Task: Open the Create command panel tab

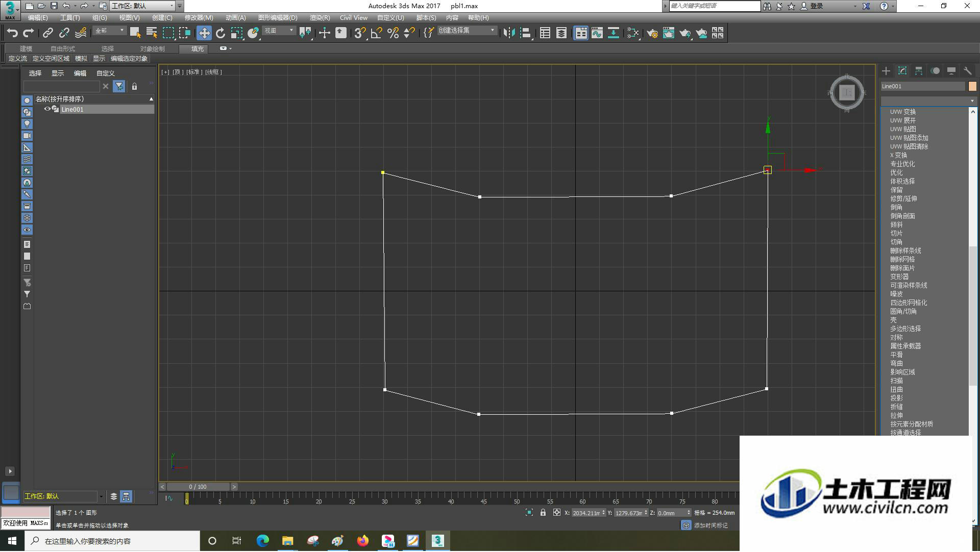Action: point(886,71)
